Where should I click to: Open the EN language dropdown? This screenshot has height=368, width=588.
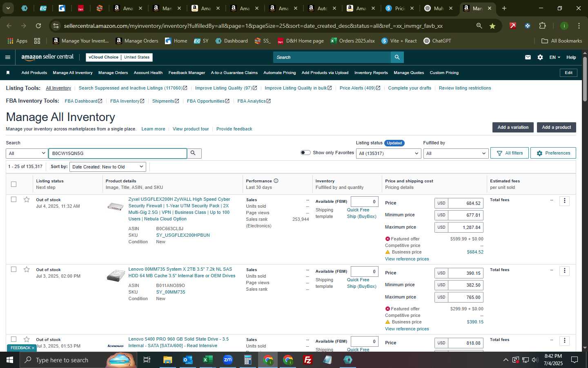555,57
